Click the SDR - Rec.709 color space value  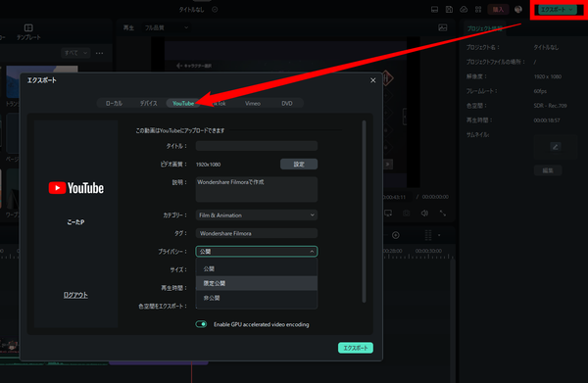pyautogui.click(x=550, y=106)
